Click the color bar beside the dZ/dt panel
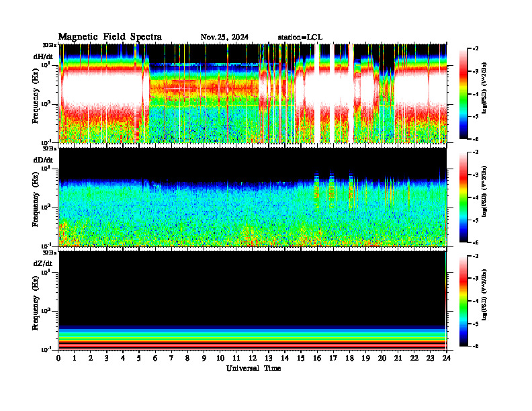The width and height of the screenshot is (532, 411). [463, 301]
